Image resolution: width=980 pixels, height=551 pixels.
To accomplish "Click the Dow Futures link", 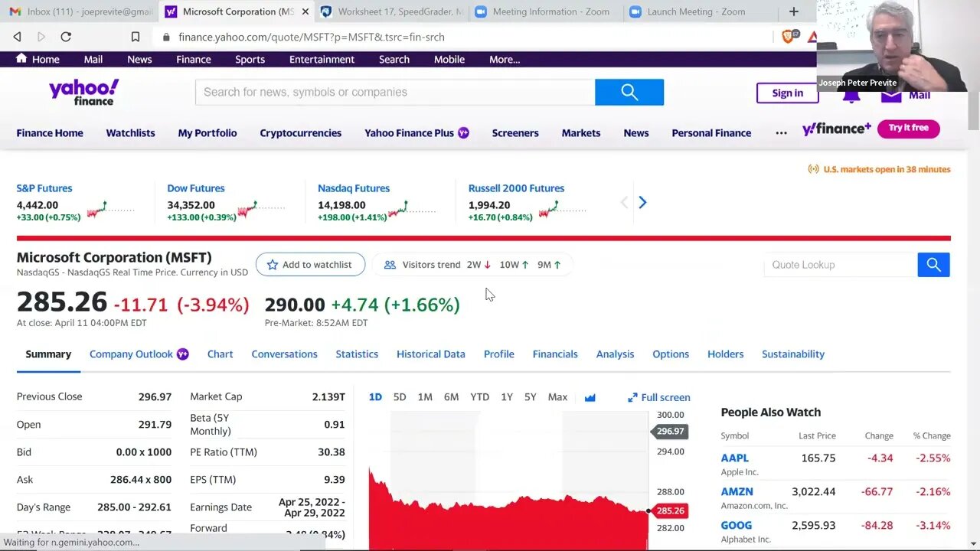I will 196,188.
